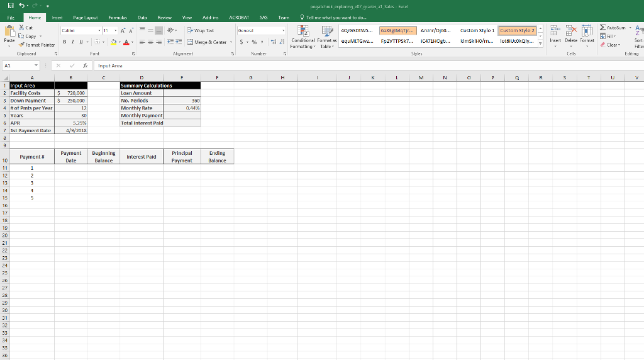
Task: Toggle Wrap Text on selected cell
Action: tap(204, 30)
